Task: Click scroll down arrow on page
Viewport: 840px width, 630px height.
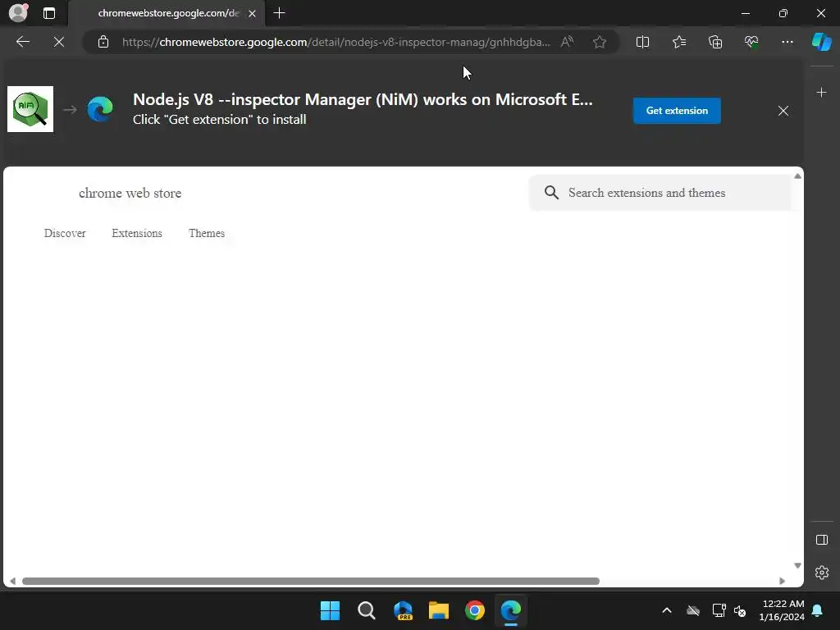Action: coord(797,566)
